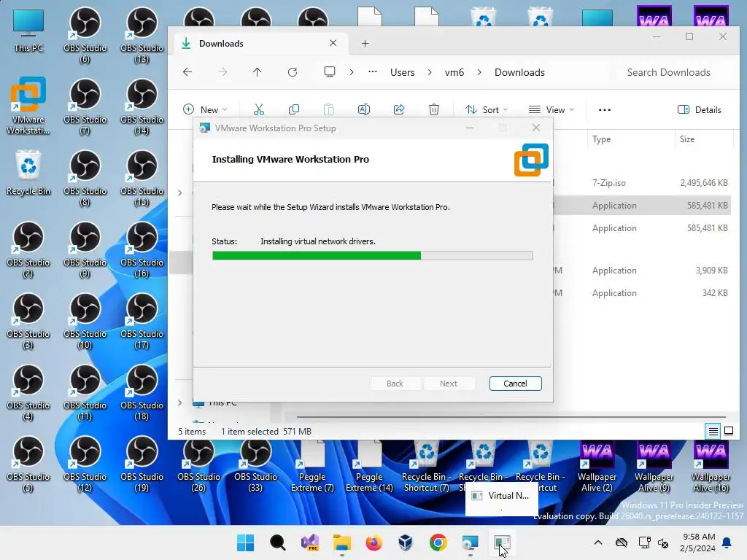Click the Explorer horizontal scrollbar
The image size is (747, 560).
coord(511,416)
